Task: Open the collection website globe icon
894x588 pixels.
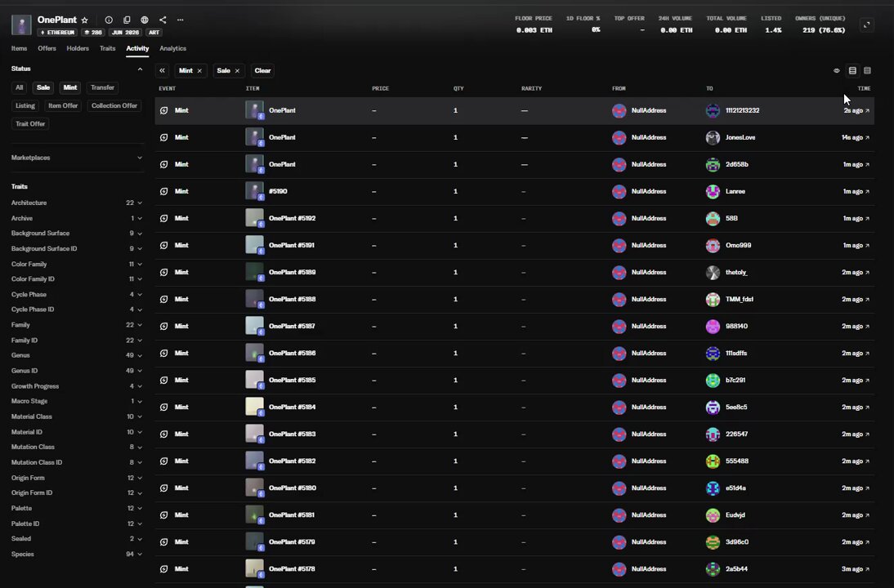Action: 145,20
